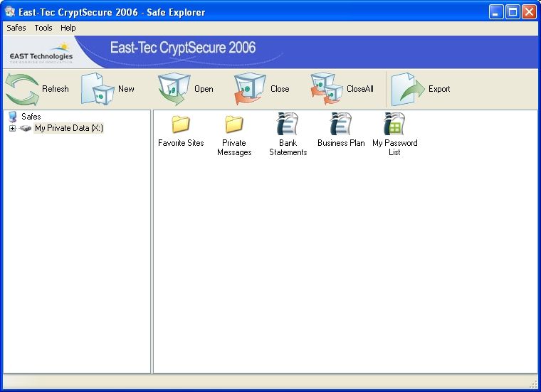The height and width of the screenshot is (392, 541).
Task: Click the Refresh button label
Action: [56, 89]
